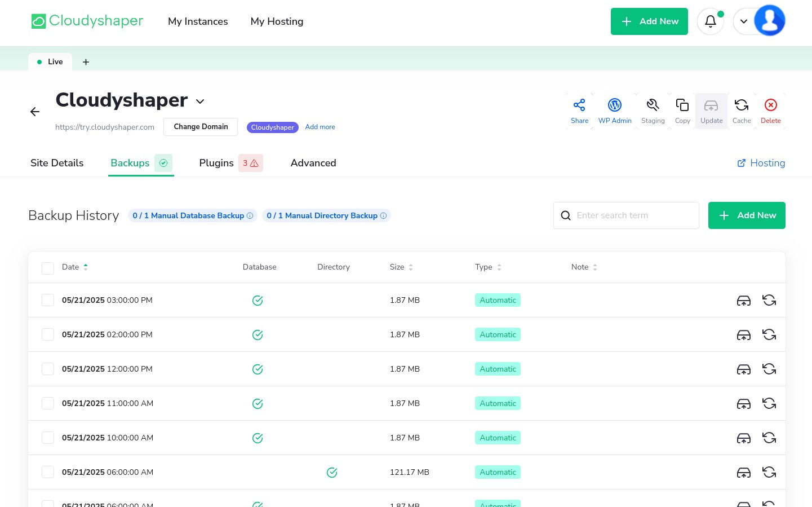Check the 10:00 AM backup row checkbox

[48, 438]
